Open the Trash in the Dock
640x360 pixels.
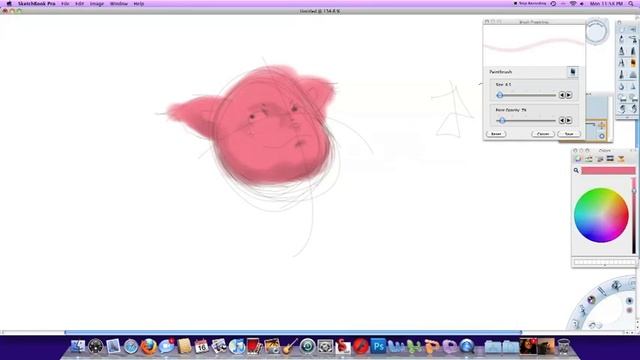tap(564, 347)
